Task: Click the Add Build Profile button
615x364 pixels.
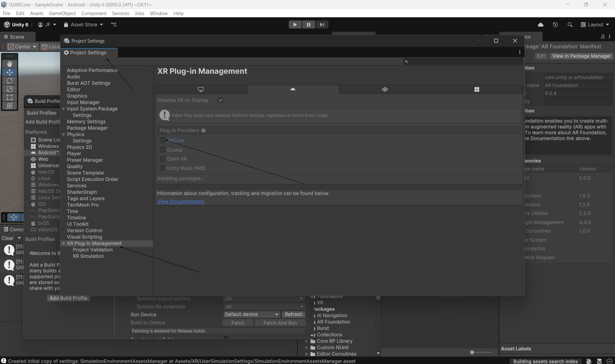Action: [x=68, y=298]
